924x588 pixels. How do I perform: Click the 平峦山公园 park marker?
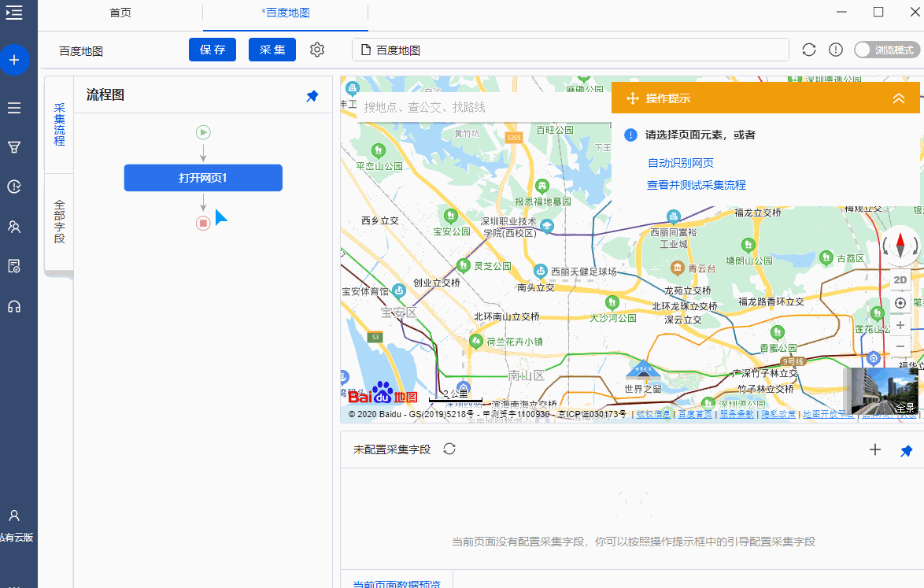coord(379,151)
